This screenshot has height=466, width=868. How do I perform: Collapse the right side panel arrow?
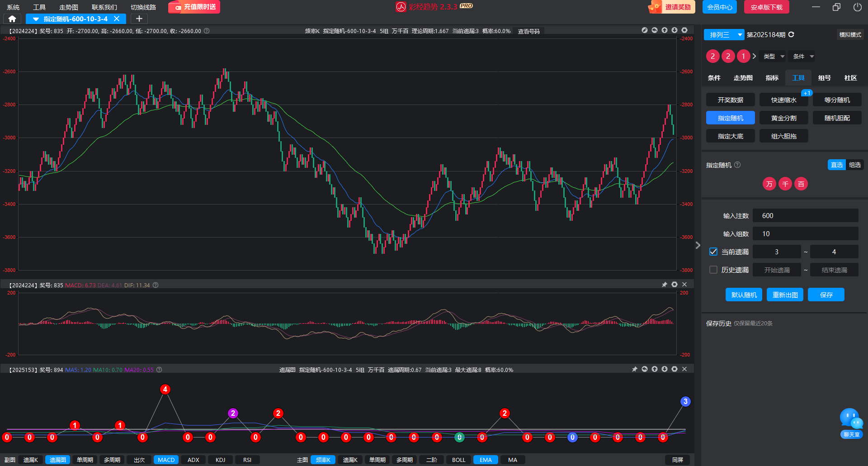(698, 245)
